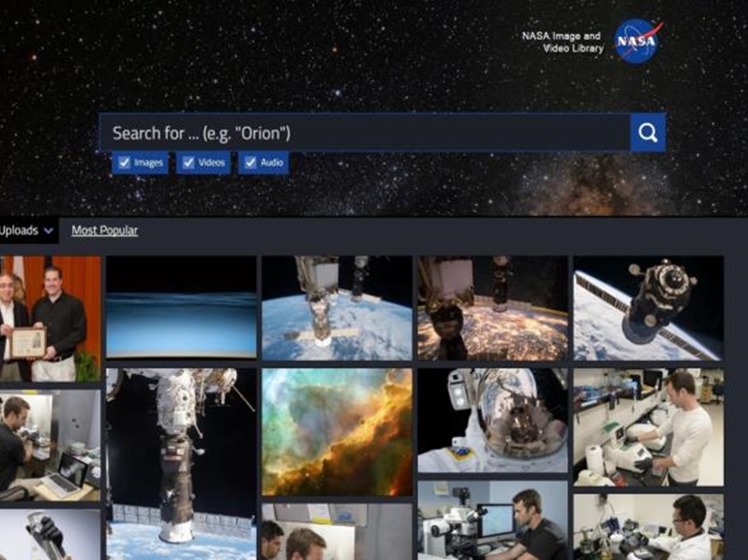Open the man working at laptop photo

(50, 445)
